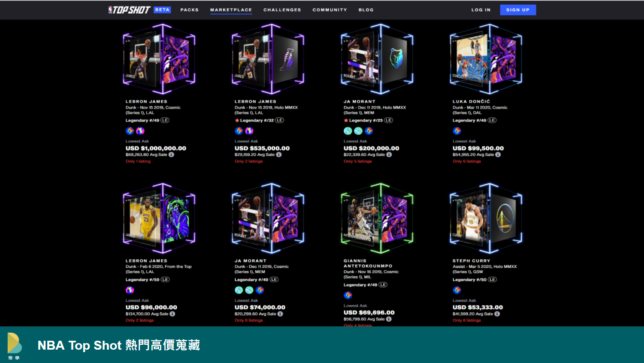Image resolution: width=644 pixels, height=363 pixels.
Task: Click the USD $74,000.00 price
Action: tap(260, 307)
